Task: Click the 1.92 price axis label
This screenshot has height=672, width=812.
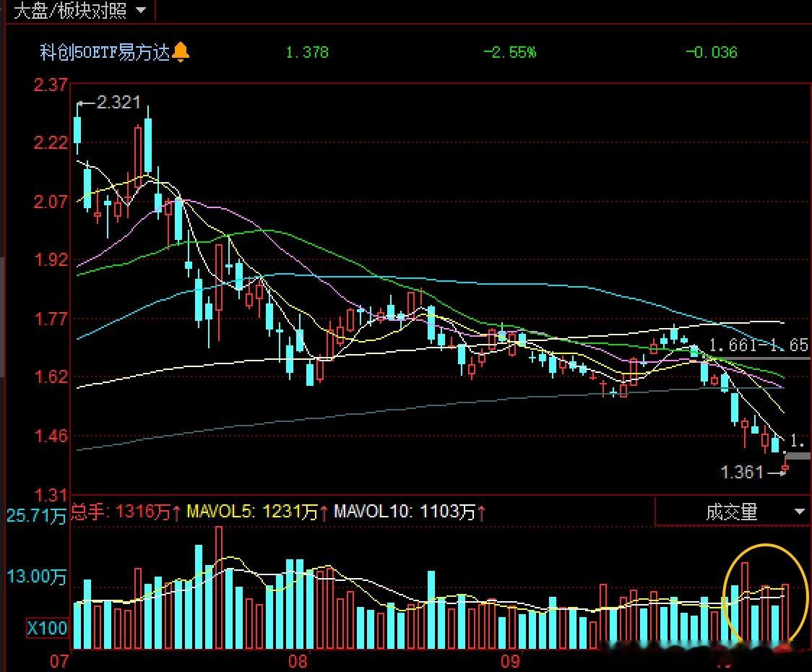Action: pos(51,259)
